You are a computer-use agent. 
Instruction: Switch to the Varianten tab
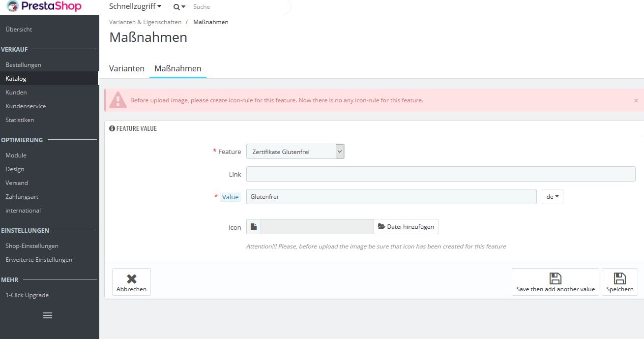point(127,68)
